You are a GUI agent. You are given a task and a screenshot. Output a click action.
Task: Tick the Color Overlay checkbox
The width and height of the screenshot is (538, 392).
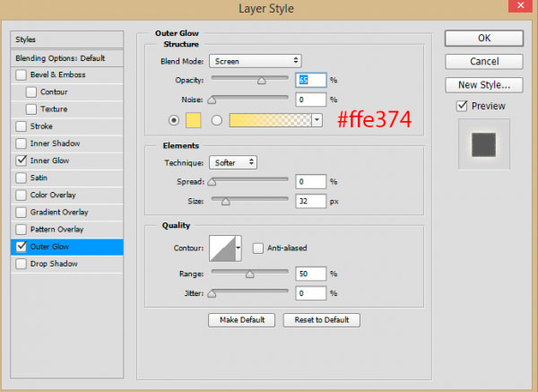pyautogui.click(x=21, y=195)
